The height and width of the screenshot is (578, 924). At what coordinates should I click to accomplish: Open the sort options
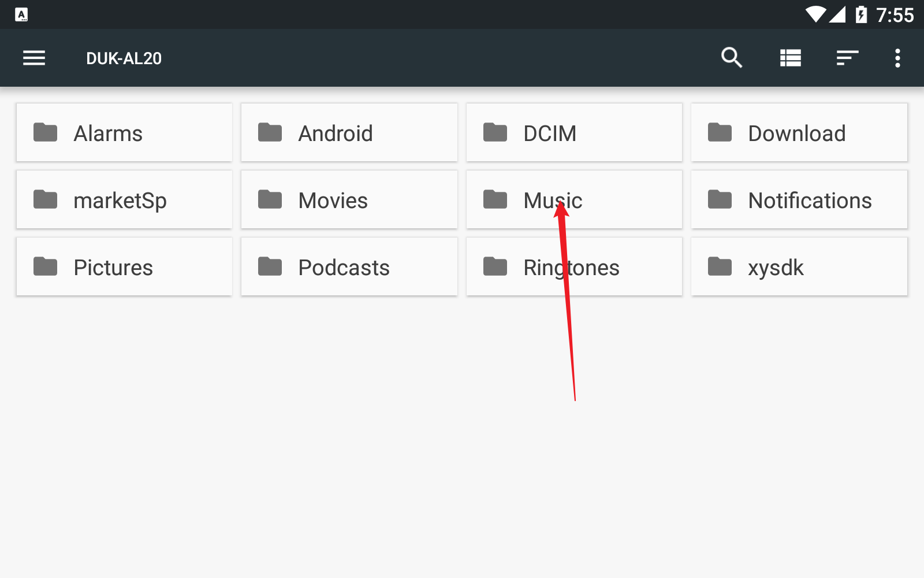click(847, 58)
